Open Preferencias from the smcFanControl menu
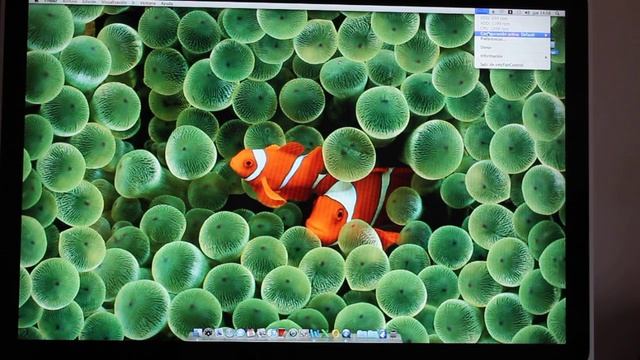640x360 pixels. 491,39
